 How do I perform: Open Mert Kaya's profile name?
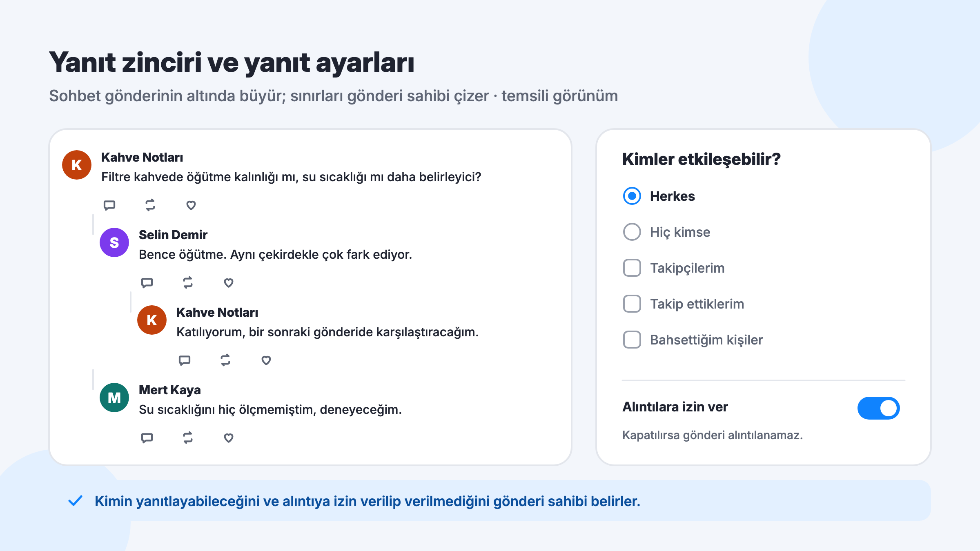pyautogui.click(x=170, y=390)
